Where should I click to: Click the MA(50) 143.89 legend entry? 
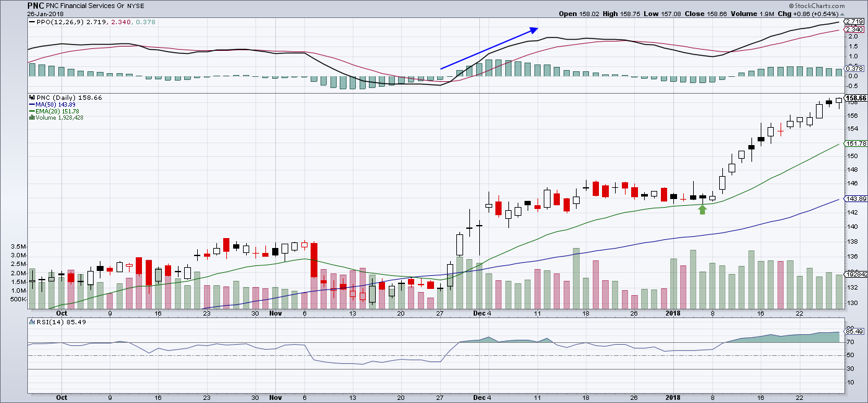tap(55, 105)
